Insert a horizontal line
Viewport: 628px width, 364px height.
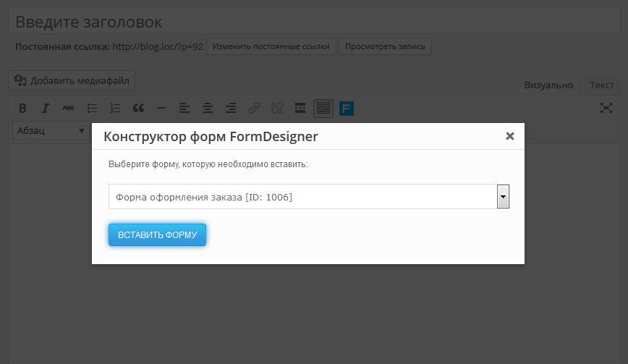[161, 108]
